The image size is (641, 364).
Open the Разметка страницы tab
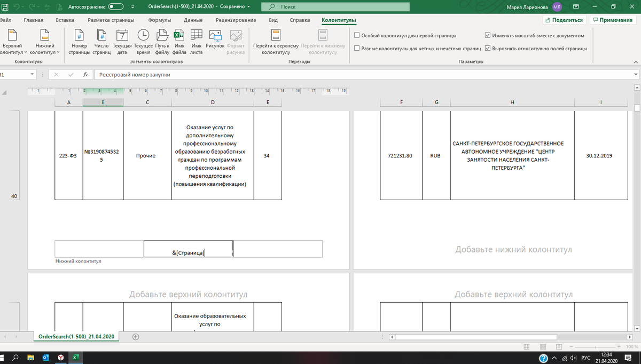tap(112, 20)
